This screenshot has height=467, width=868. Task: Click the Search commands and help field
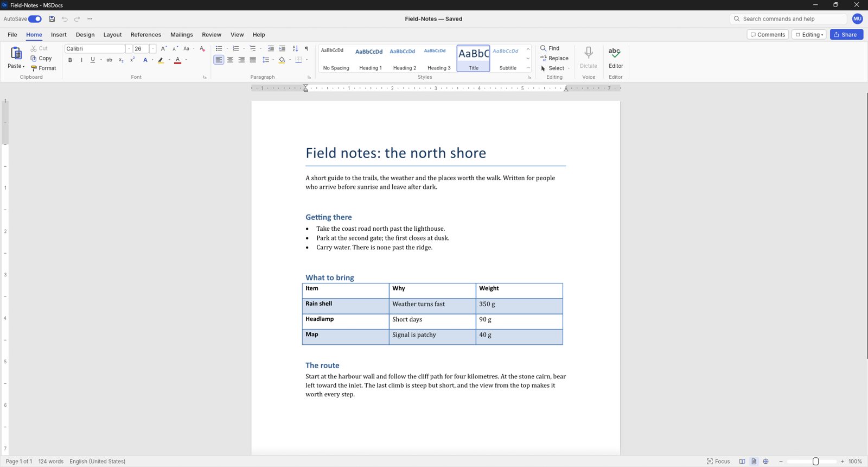tap(788, 19)
